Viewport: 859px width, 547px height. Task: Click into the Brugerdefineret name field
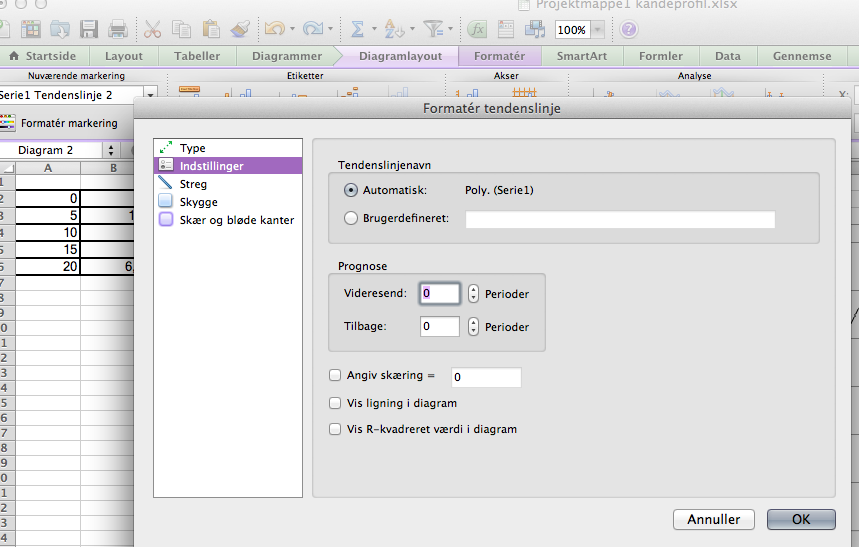point(620,219)
